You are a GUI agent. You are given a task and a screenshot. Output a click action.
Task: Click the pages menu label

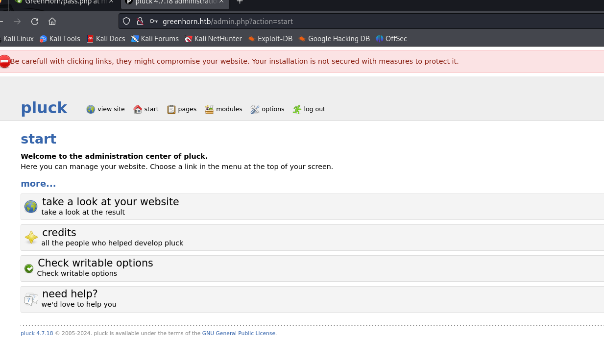(187, 109)
